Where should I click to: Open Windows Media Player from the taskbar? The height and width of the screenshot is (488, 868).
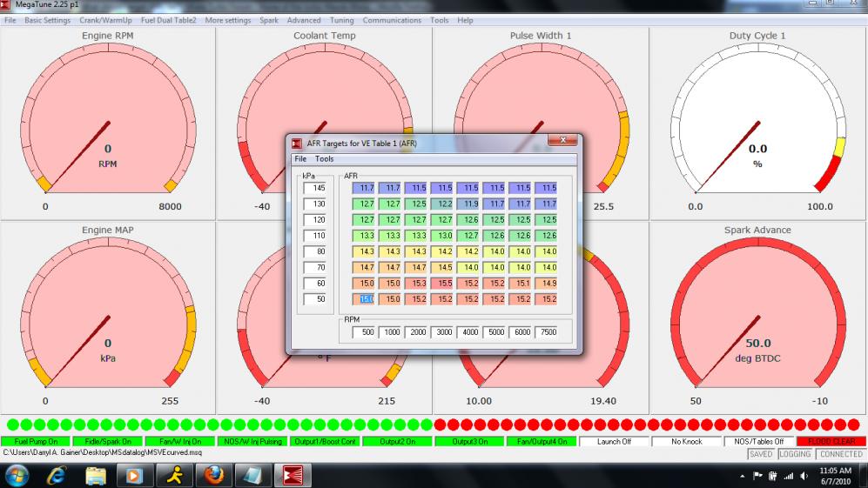pos(135,476)
